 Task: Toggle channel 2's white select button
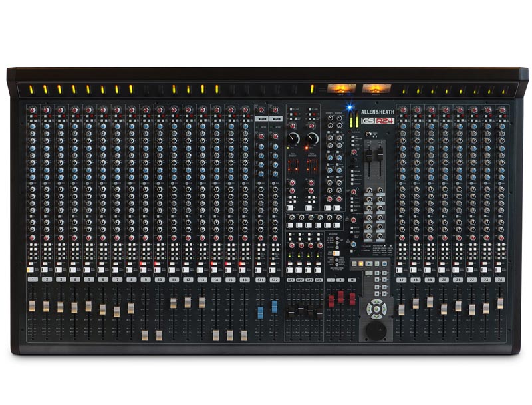click(x=45, y=270)
